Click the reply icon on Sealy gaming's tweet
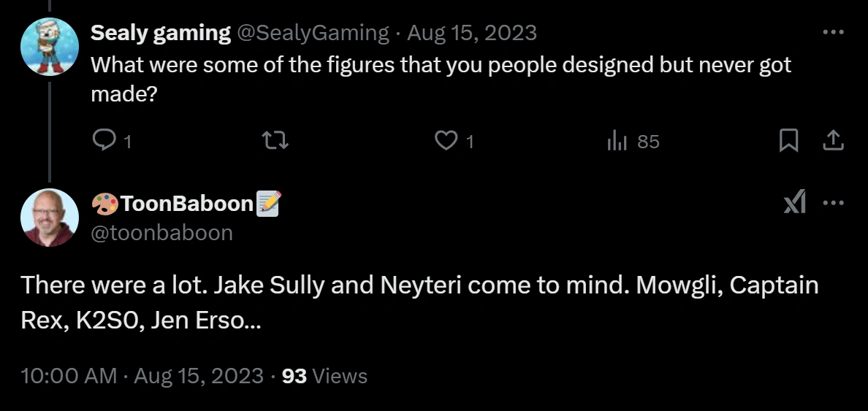The width and height of the screenshot is (868, 411). pos(104,141)
